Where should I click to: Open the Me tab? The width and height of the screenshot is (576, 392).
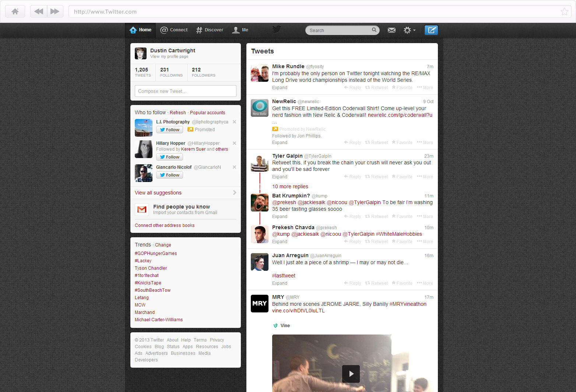[x=240, y=30]
